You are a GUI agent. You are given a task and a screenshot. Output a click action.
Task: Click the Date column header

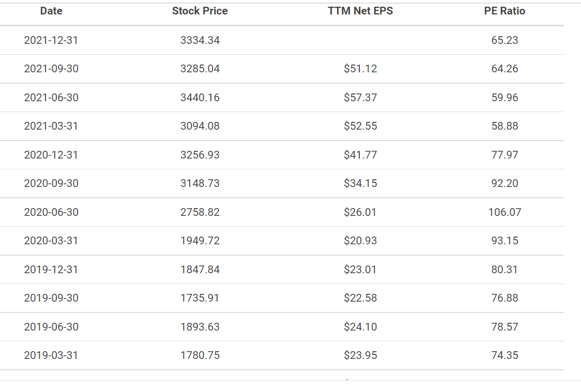pos(51,11)
